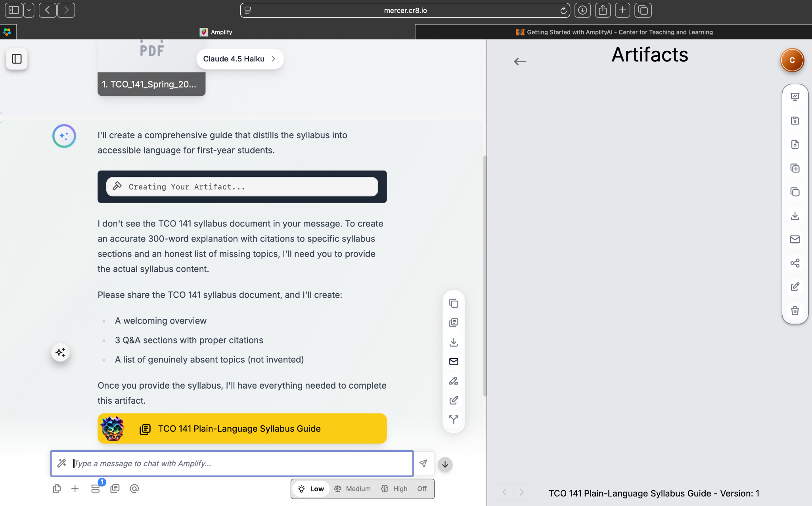Copy the artifact content in Artifacts toolbar
Viewport: 812px width, 506px height.
tap(795, 192)
